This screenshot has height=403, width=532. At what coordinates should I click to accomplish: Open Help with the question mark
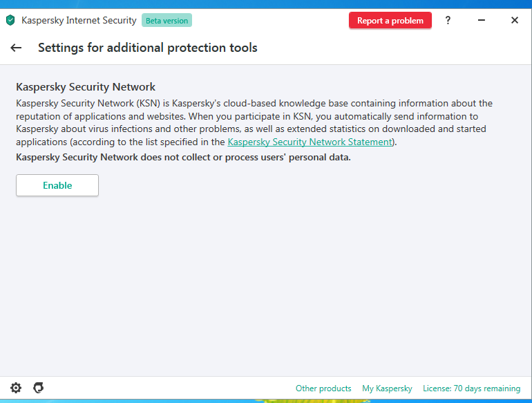click(x=448, y=21)
